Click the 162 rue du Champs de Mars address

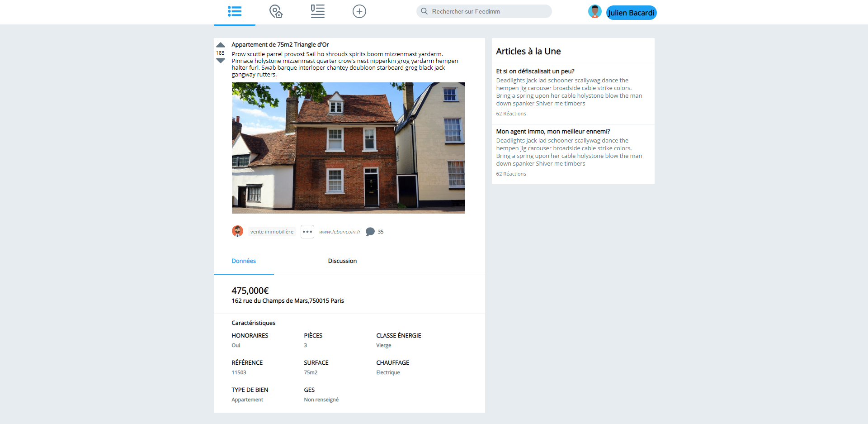(x=288, y=300)
